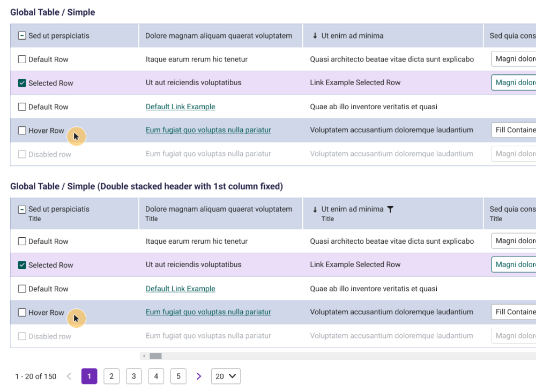Click sort arrow in double stacked table header

point(315,209)
